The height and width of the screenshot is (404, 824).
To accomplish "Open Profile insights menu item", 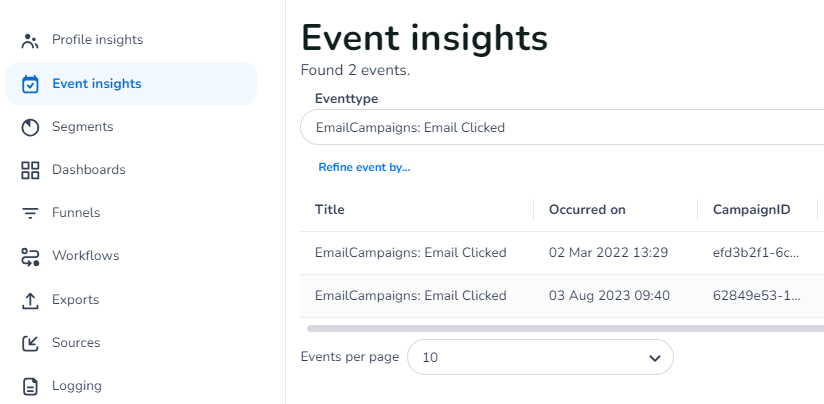I will point(97,40).
